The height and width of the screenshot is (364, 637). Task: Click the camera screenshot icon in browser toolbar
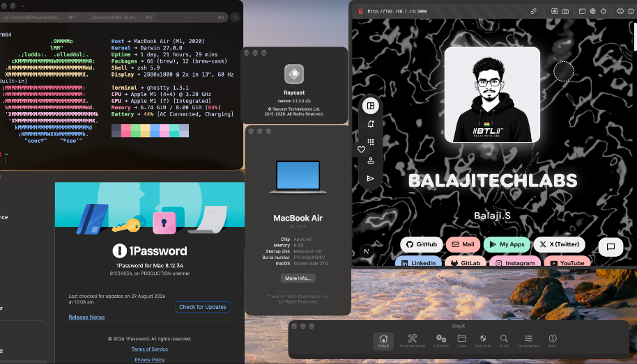pyautogui.click(x=565, y=11)
